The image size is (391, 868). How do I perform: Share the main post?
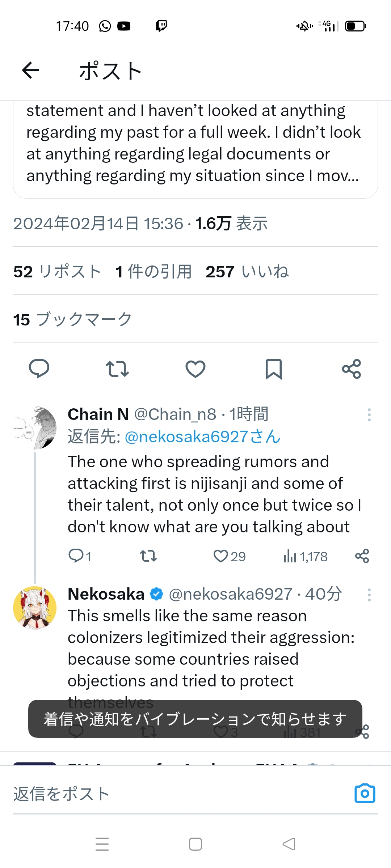(x=352, y=369)
